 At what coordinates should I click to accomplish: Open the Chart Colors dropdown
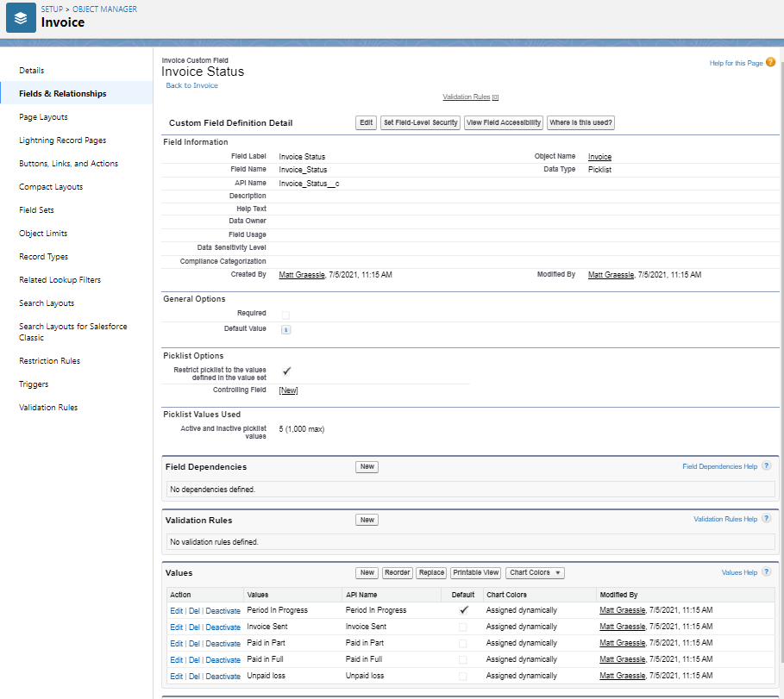tap(536, 572)
